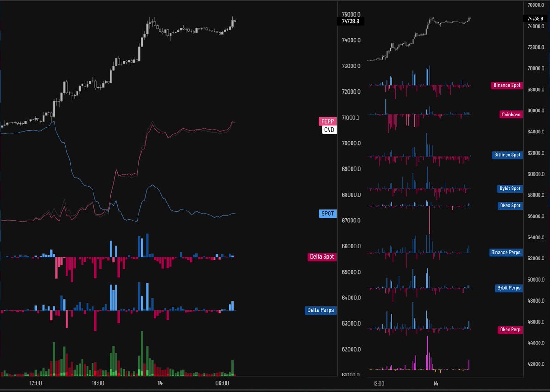Click the 74738.8 price tag on left chart axis
This screenshot has width=550, height=392.
point(351,21)
